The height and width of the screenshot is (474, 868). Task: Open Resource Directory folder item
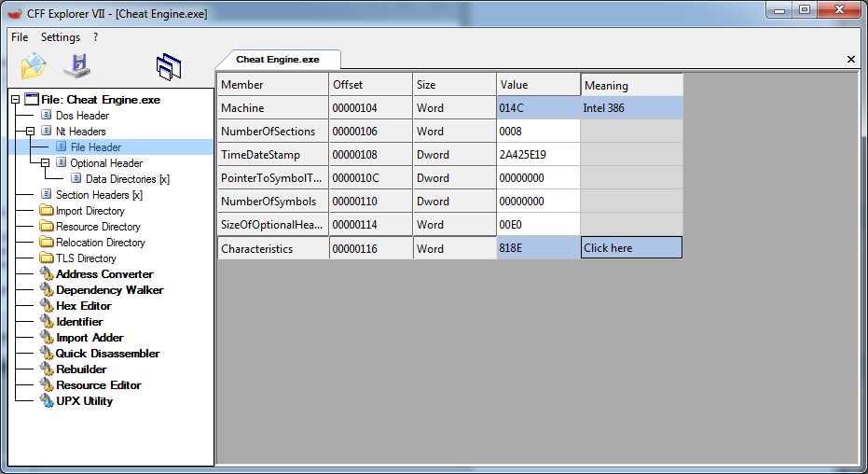98,227
